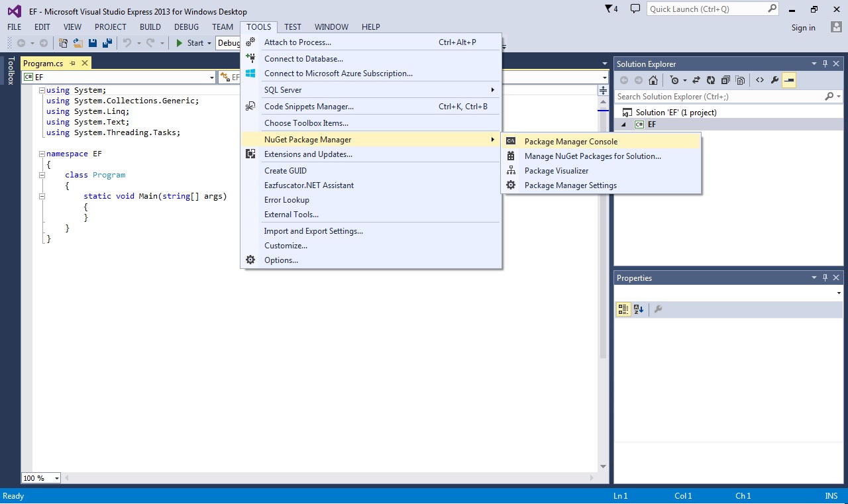Screen dimensions: 848x504
Task: Choose Connect to Database menu entry
Action: (371, 59)
